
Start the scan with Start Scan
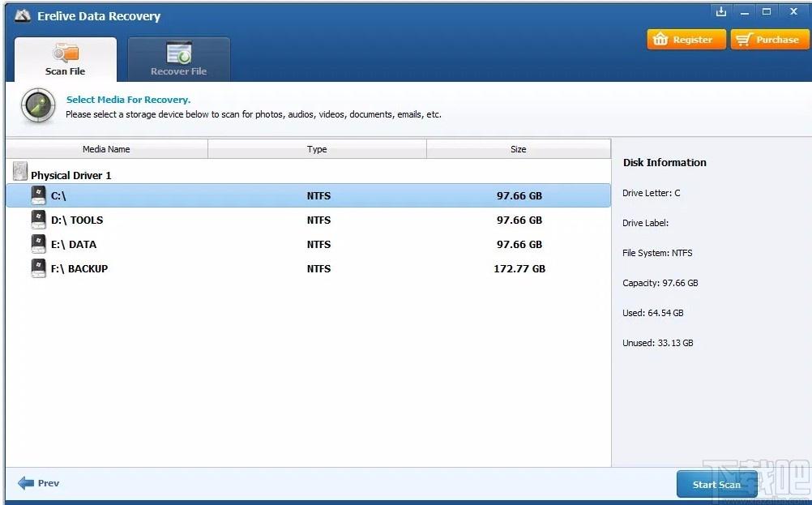click(716, 484)
